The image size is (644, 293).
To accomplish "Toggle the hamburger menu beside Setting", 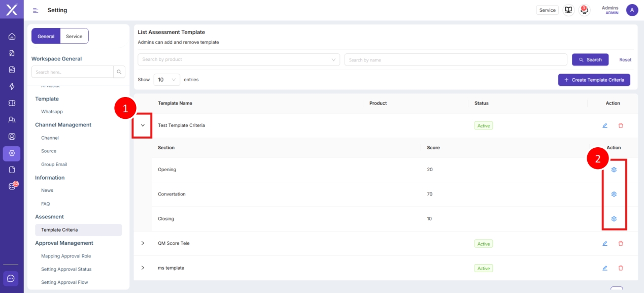I will (x=36, y=10).
